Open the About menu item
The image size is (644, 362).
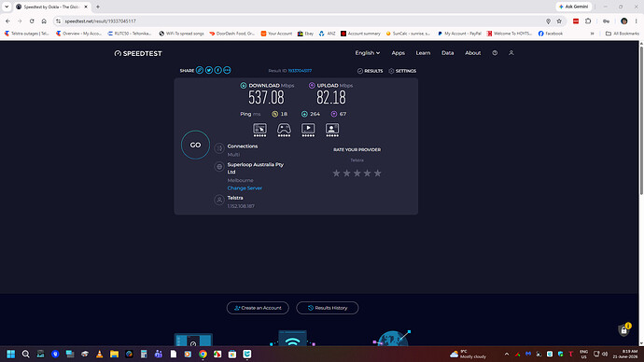pyautogui.click(x=472, y=53)
